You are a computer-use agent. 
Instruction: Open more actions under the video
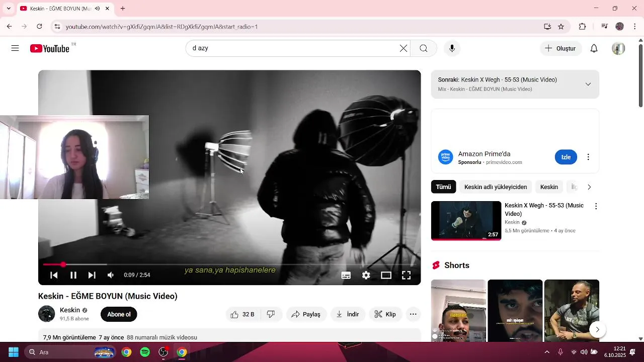coord(413,314)
